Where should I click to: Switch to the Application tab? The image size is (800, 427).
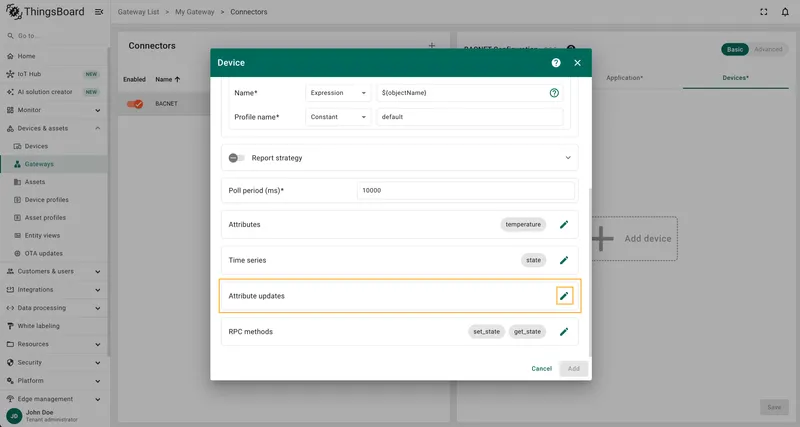click(x=624, y=78)
